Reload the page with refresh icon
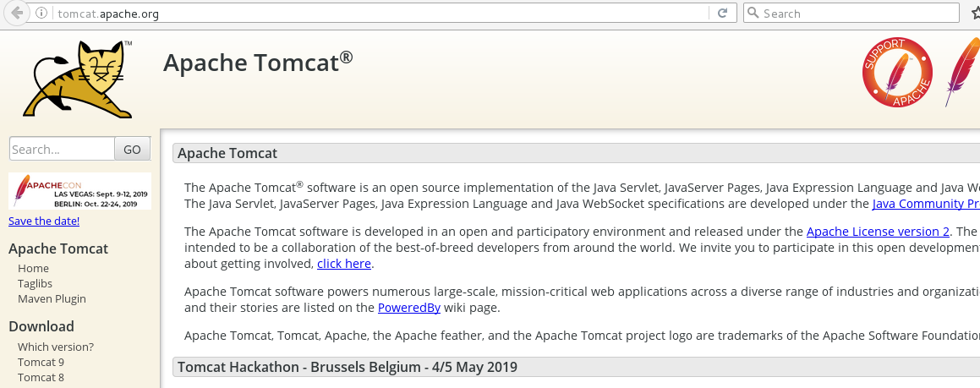The image size is (980, 388). (722, 14)
